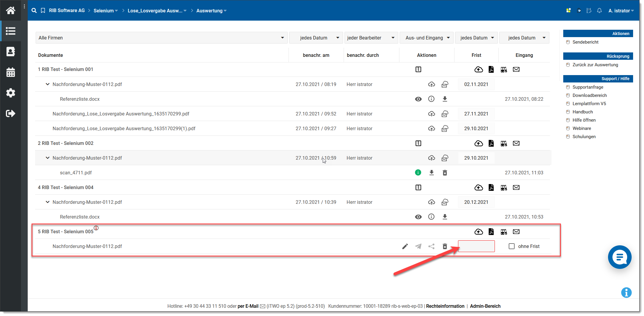The width and height of the screenshot is (644, 316).
Task: Collapse Nachforderung-Muster-0112.pdf under Selenium 002
Action: [x=47, y=158]
